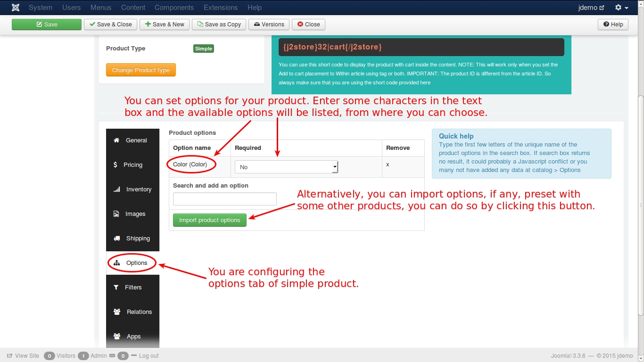Screen dimensions: 644x362
Task: Click the toolbar Help button
Action: click(613, 25)
